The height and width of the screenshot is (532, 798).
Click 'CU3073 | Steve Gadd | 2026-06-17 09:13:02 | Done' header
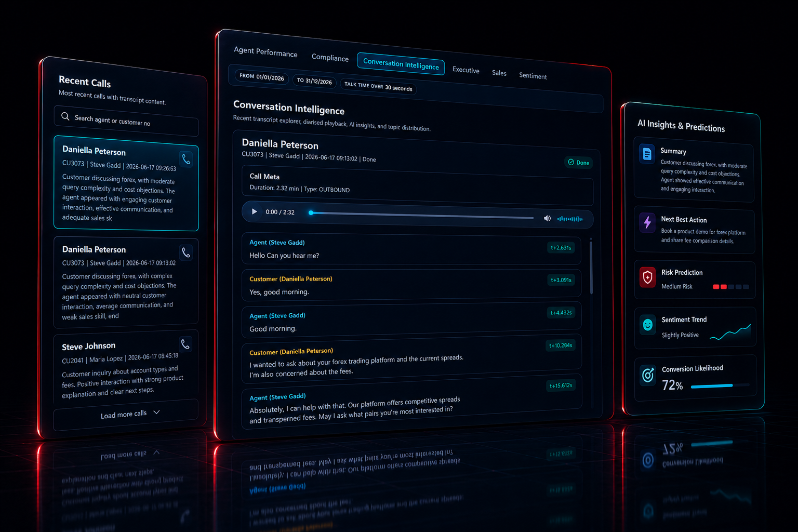(309, 156)
